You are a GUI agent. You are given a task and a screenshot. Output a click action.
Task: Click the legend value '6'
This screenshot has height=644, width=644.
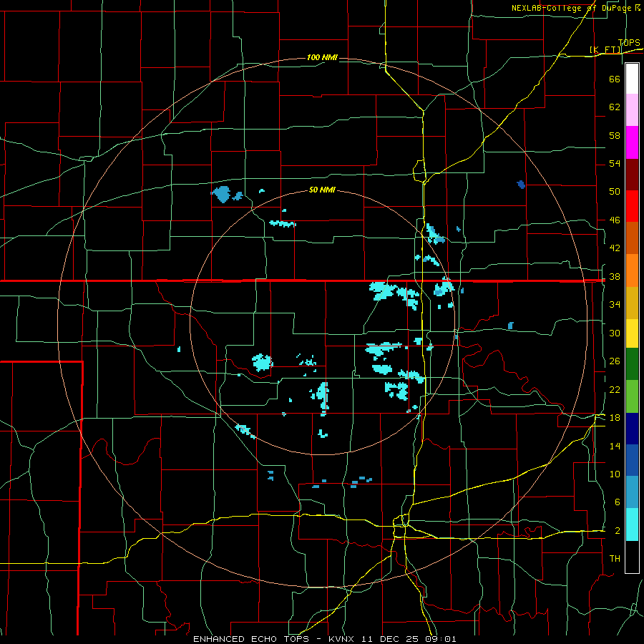(x=617, y=502)
